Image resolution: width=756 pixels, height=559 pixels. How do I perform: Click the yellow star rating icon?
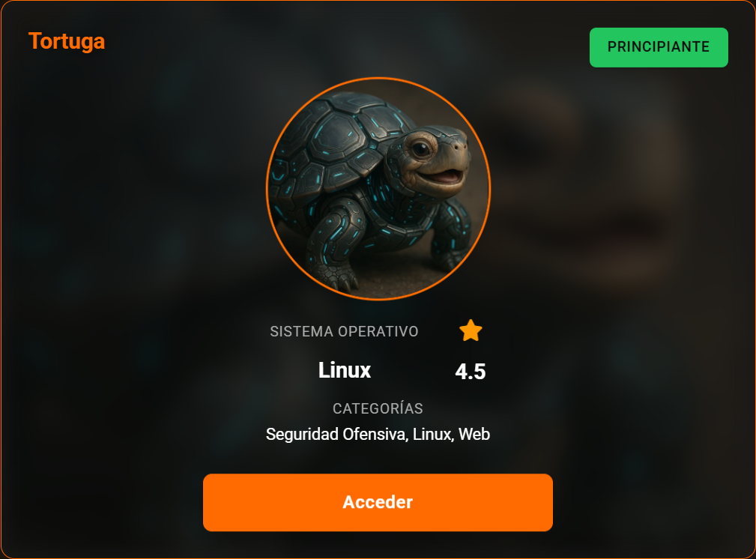point(471,331)
